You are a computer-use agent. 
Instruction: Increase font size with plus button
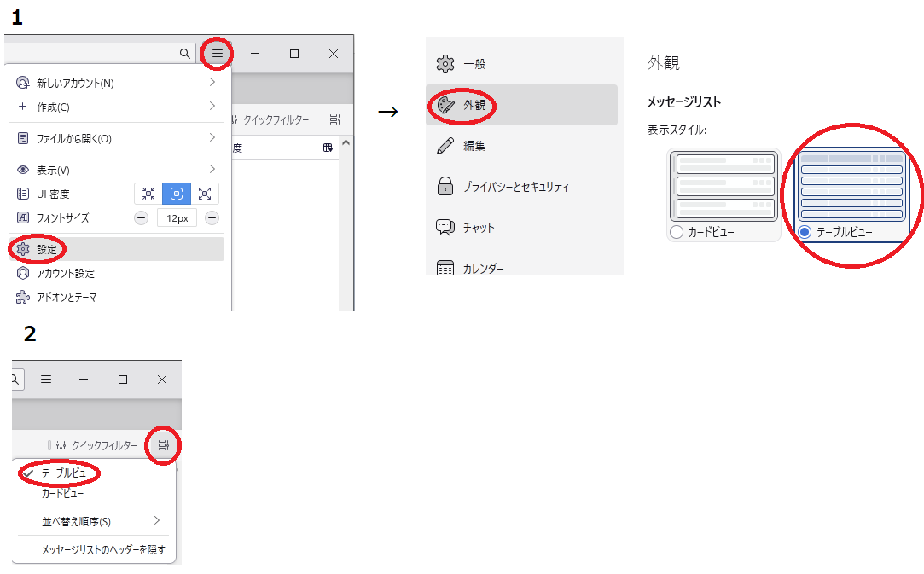click(x=212, y=218)
